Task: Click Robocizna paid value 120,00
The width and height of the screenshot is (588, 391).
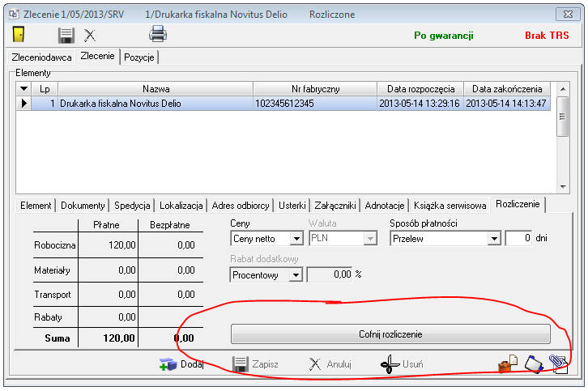Action: coord(122,244)
